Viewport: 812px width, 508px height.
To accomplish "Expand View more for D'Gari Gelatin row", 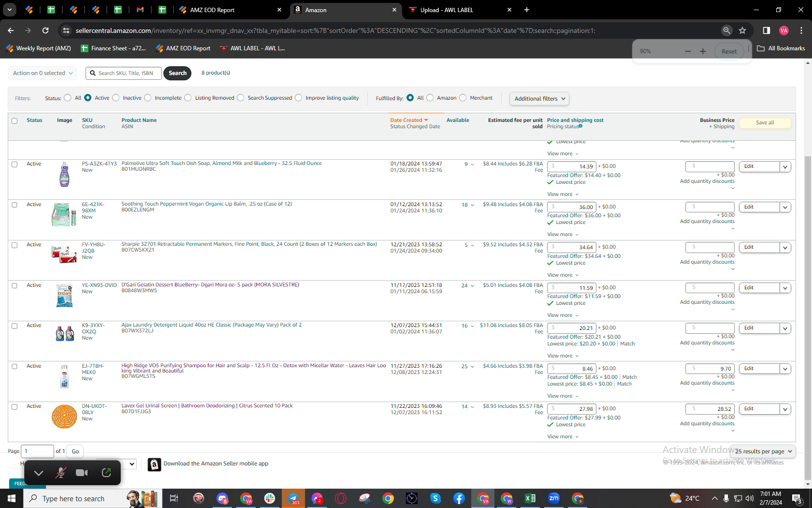I will click(x=563, y=315).
